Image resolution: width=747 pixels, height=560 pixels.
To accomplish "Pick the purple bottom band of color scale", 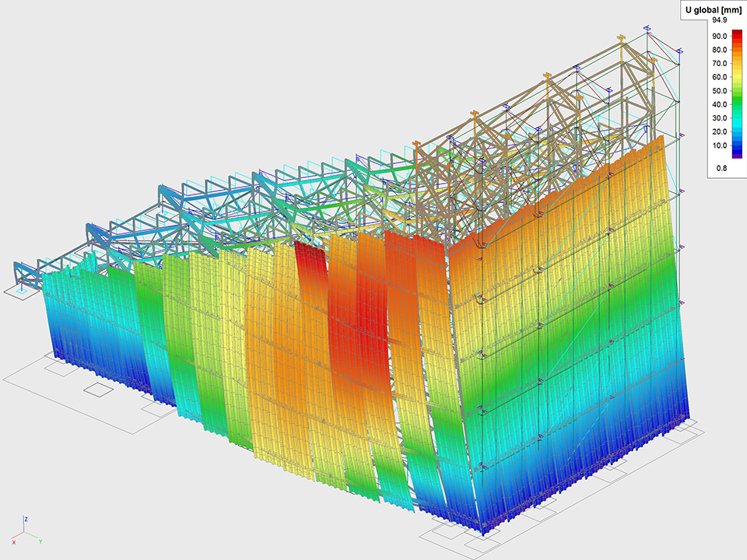I will pyautogui.click(x=738, y=155).
